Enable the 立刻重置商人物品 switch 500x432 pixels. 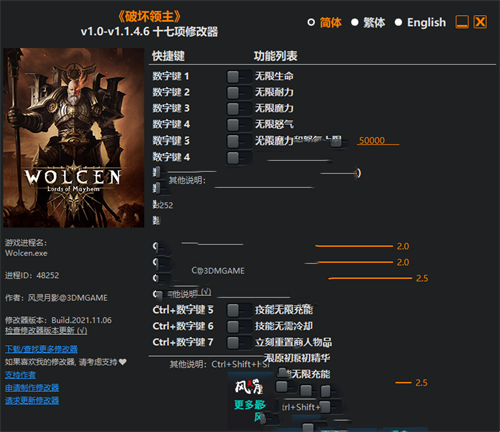(239, 342)
